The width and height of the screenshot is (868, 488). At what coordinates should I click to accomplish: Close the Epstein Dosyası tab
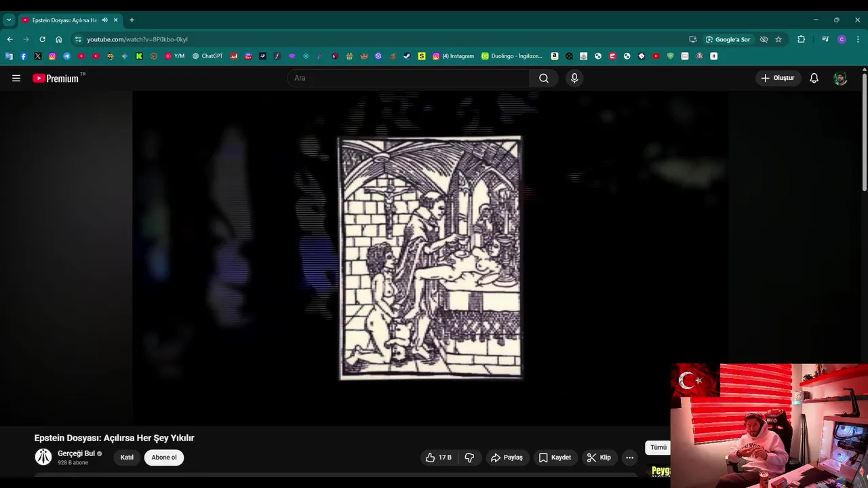[x=115, y=20]
